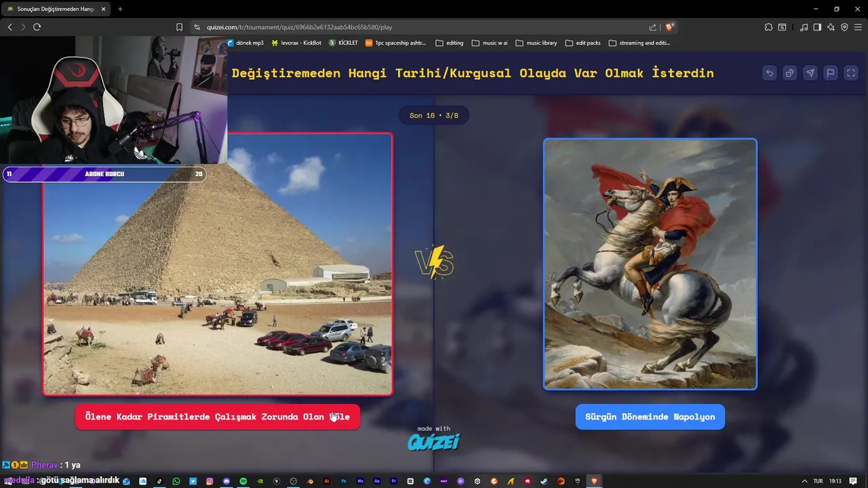Open the levorax - KickBot bookmark
The image size is (868, 488).
[x=296, y=43]
